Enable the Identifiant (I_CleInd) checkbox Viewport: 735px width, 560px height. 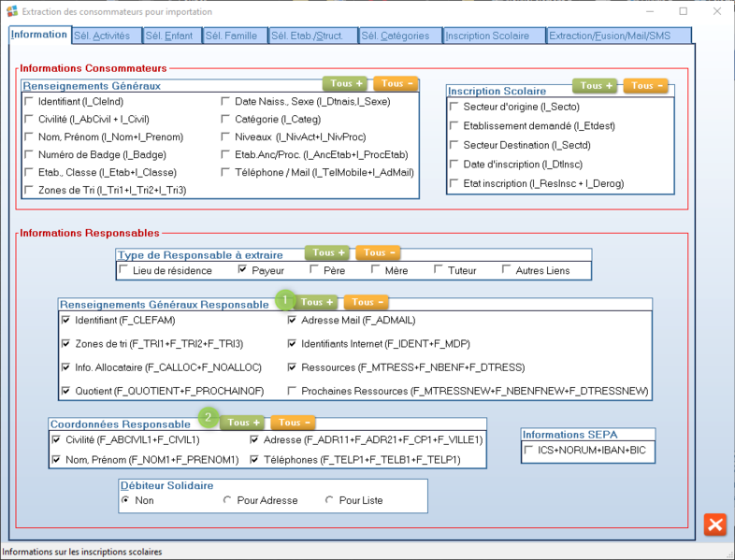click(x=29, y=102)
